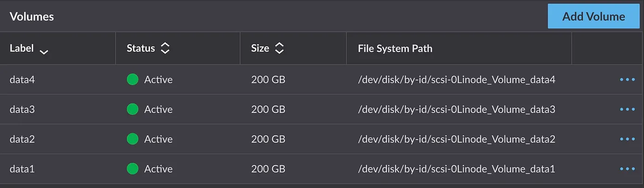Sort volumes by Size using its arrows
Image resolution: width=644 pixels, height=188 pixels.
pos(279,48)
